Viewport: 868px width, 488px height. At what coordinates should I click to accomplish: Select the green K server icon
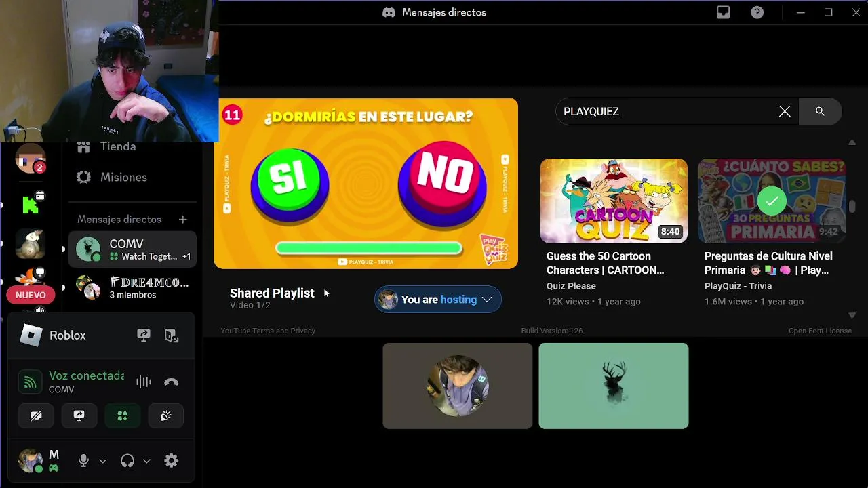31,204
